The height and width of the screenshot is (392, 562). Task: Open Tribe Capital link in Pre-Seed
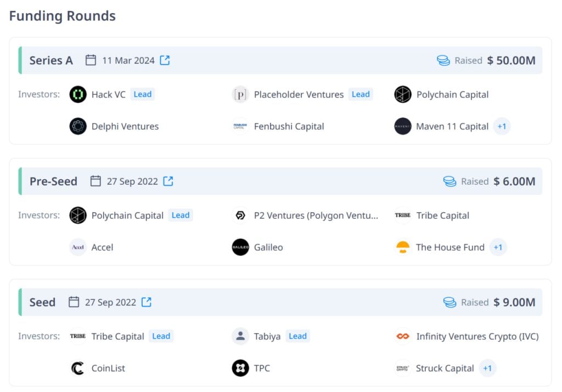443,215
